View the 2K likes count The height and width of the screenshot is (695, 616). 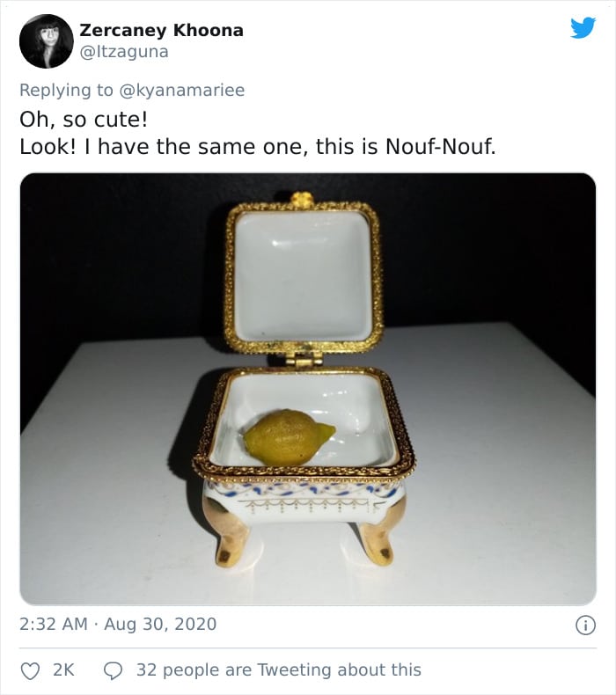pos(64,670)
